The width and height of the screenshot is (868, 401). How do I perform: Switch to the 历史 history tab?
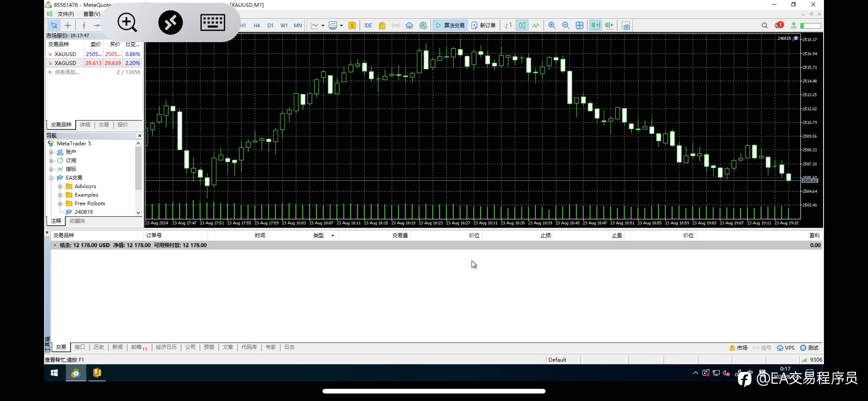[99, 347]
